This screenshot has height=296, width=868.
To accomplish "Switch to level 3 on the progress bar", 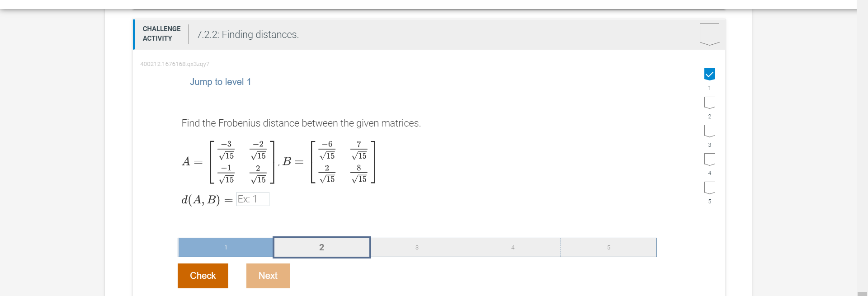I will pyautogui.click(x=417, y=247).
